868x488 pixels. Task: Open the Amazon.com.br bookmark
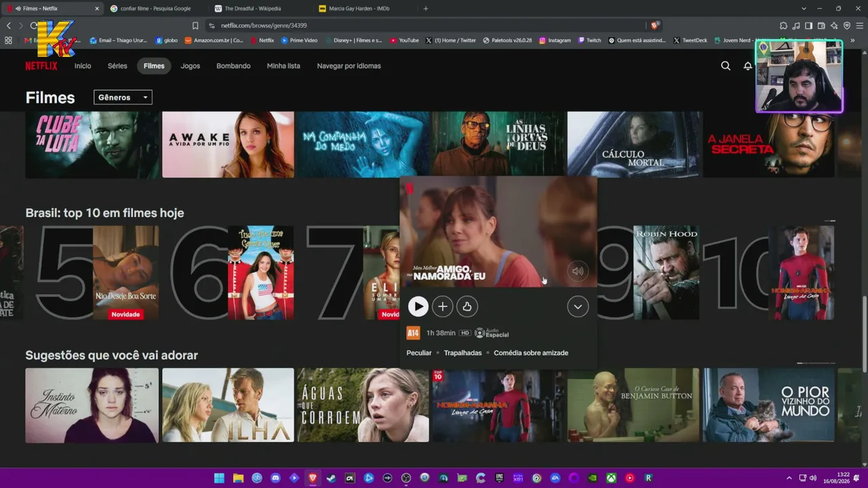[214, 40]
